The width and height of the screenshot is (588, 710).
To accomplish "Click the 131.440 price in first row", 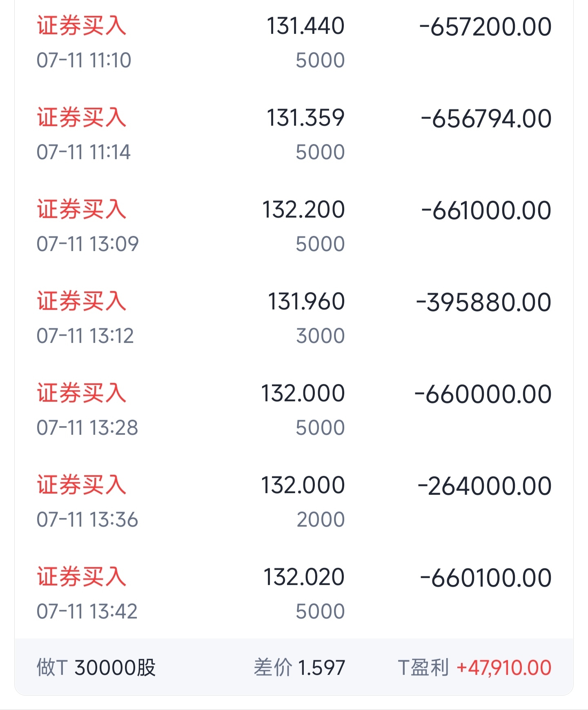I will click(x=305, y=26).
